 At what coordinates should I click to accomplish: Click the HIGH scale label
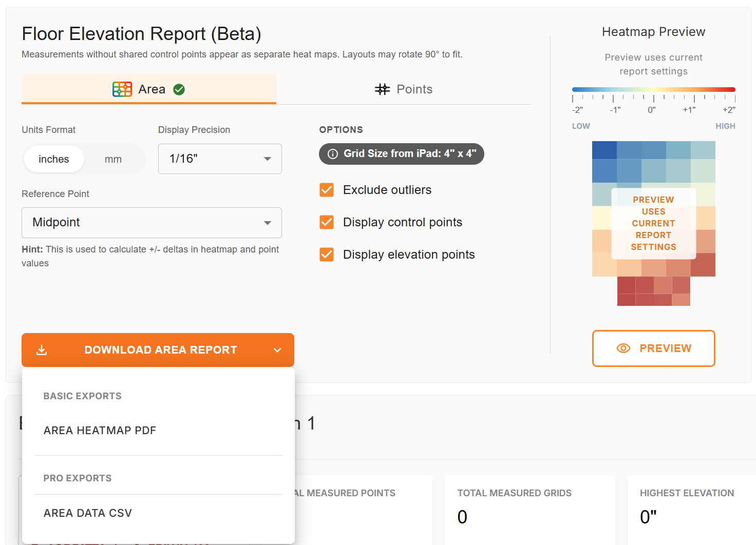pyautogui.click(x=725, y=126)
